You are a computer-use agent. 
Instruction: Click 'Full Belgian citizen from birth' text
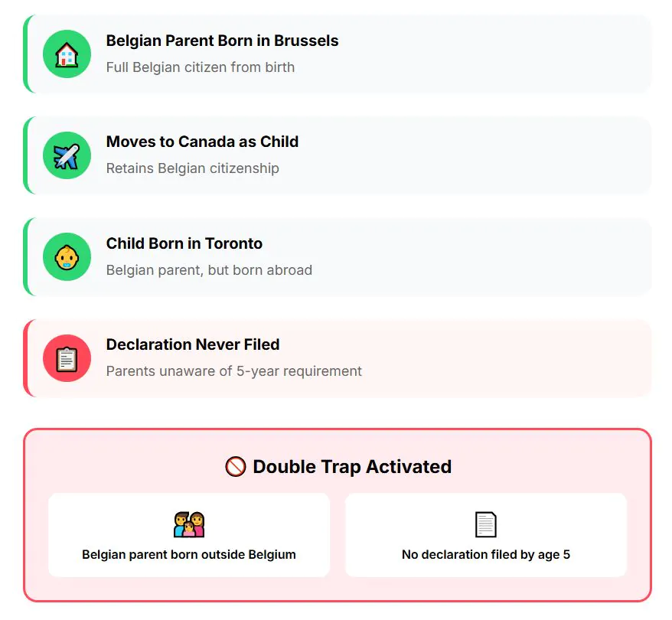[x=200, y=67]
